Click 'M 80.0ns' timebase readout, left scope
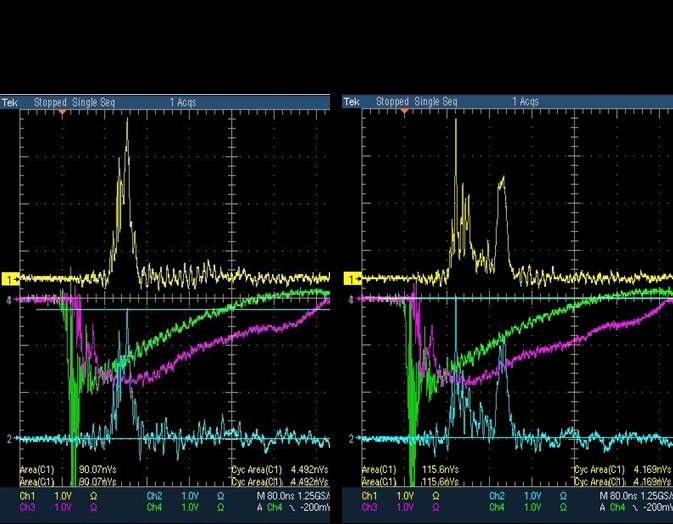673x524 pixels. point(276,497)
